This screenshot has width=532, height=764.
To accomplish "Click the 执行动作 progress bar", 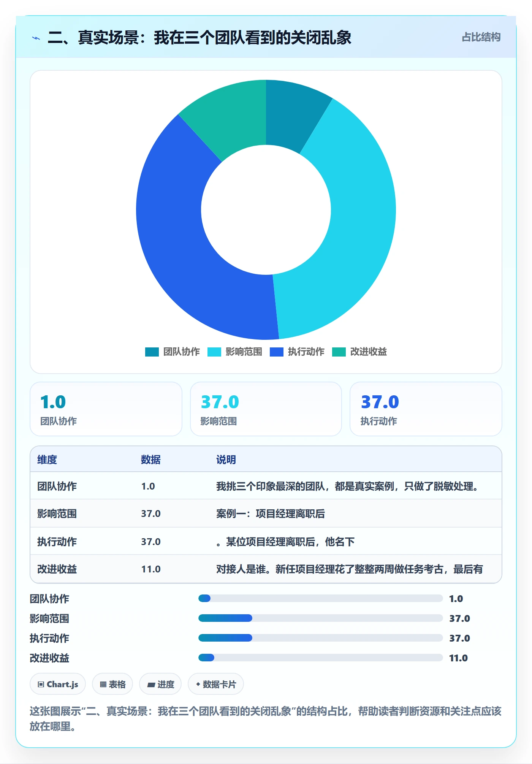I will (x=321, y=638).
